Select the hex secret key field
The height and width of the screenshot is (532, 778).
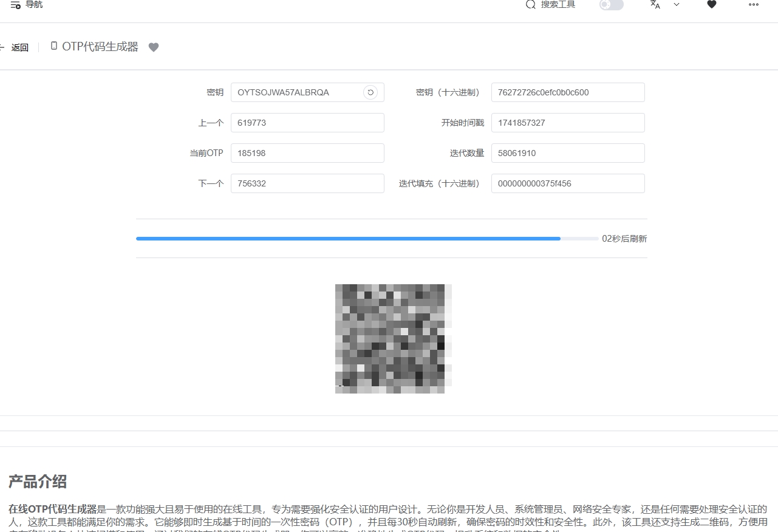pos(567,92)
